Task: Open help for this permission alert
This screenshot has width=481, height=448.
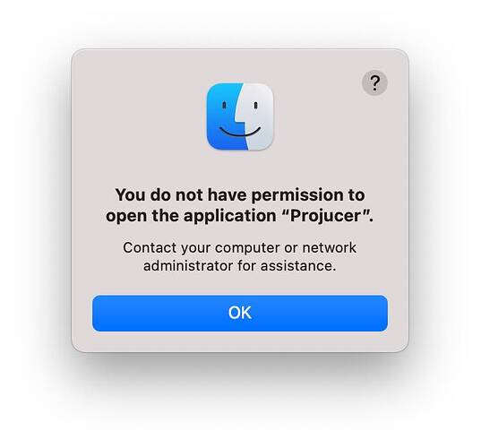Action: 374,82
